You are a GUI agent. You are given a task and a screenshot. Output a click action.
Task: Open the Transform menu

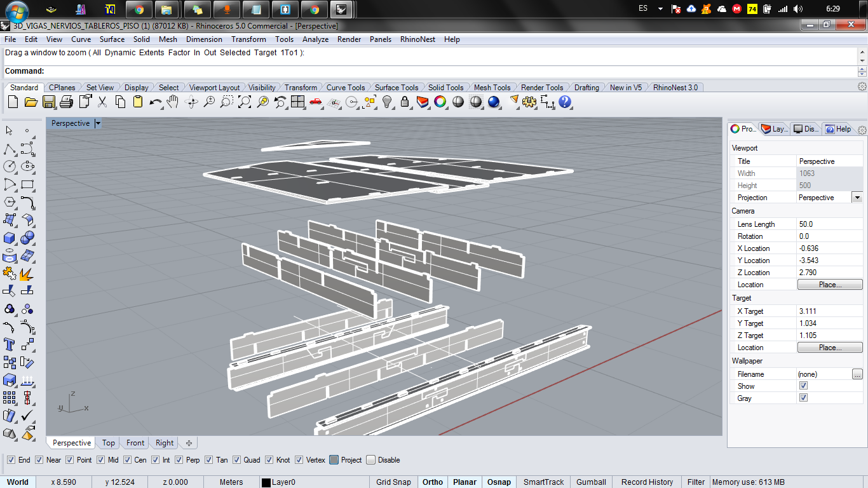(x=248, y=39)
